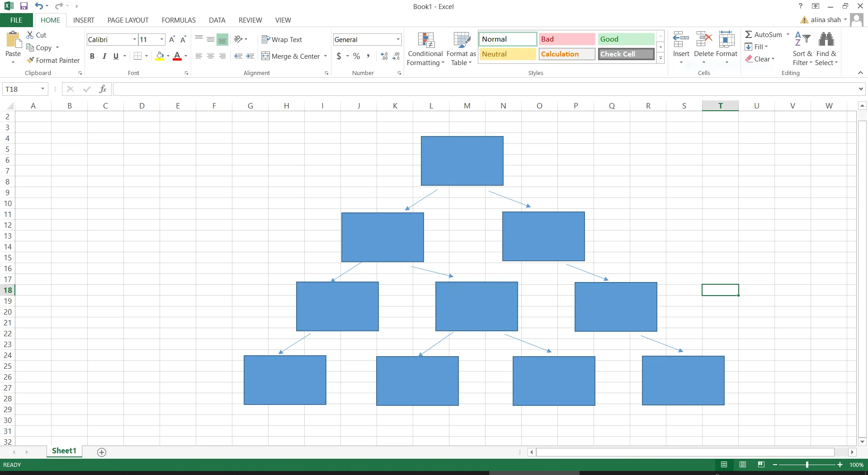
Task: Open Find & Select
Action: 826,47
